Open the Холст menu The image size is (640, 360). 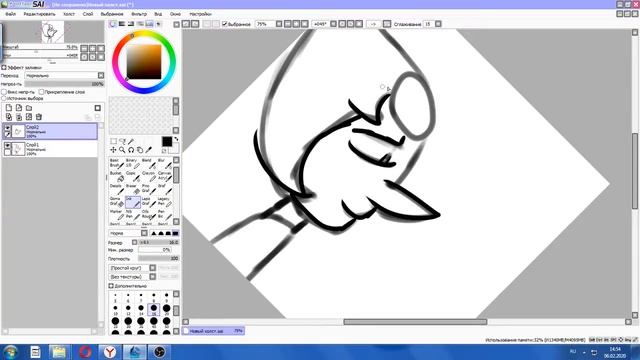coord(69,14)
